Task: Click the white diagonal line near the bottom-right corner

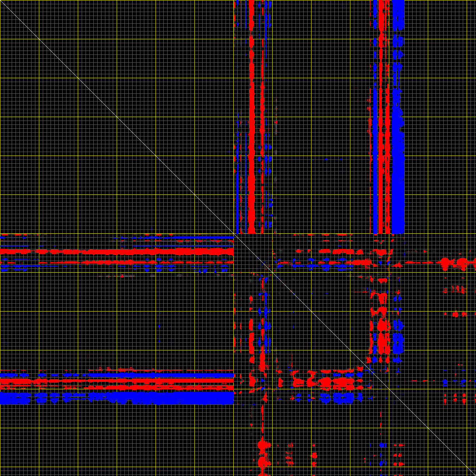Action: [447, 447]
